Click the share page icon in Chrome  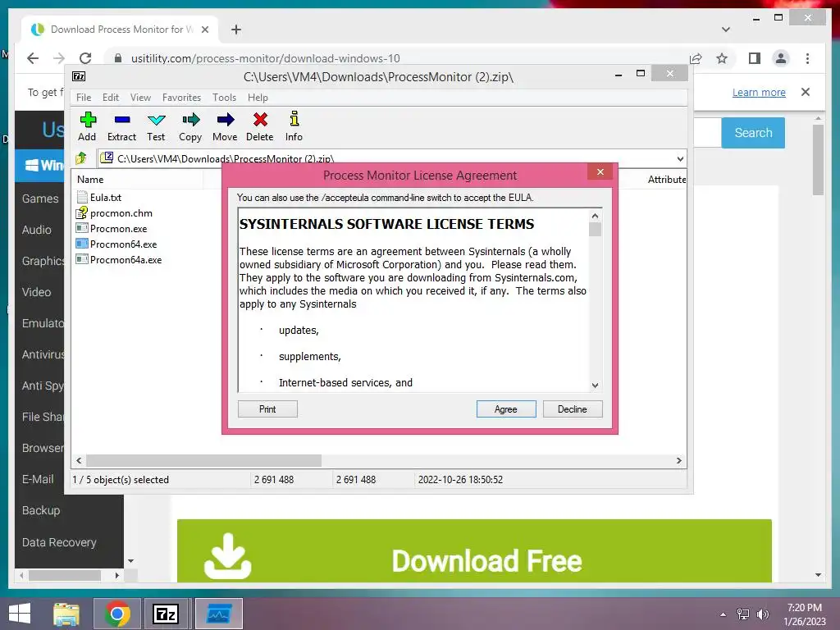point(696,58)
